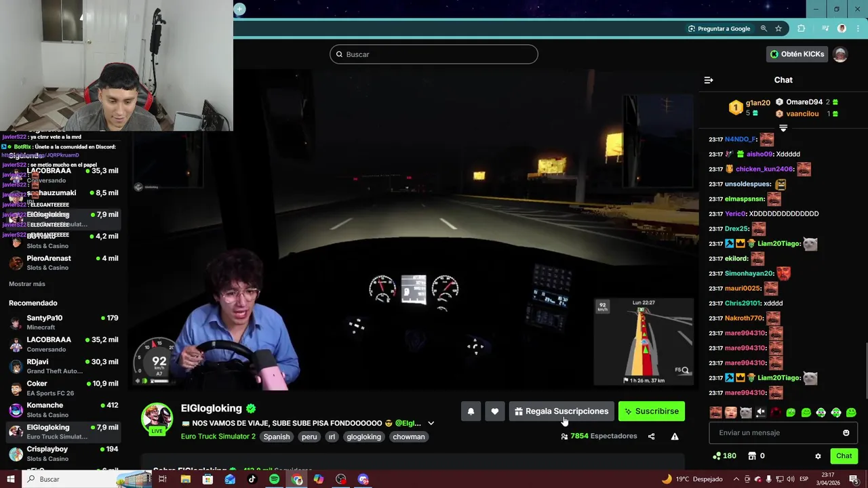This screenshot has height=488, width=868.
Task: Open the browser extensions puzzle icon
Action: (802, 28)
